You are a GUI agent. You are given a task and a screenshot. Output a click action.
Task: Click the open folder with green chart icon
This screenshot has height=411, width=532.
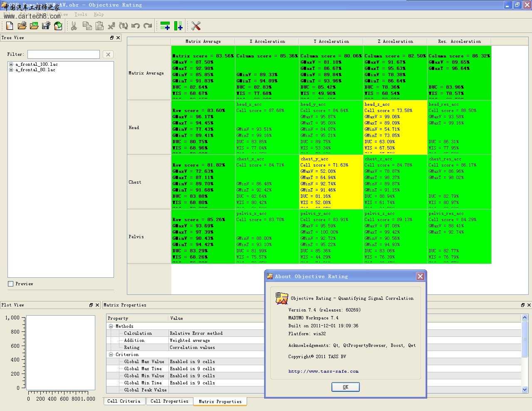coord(34,26)
